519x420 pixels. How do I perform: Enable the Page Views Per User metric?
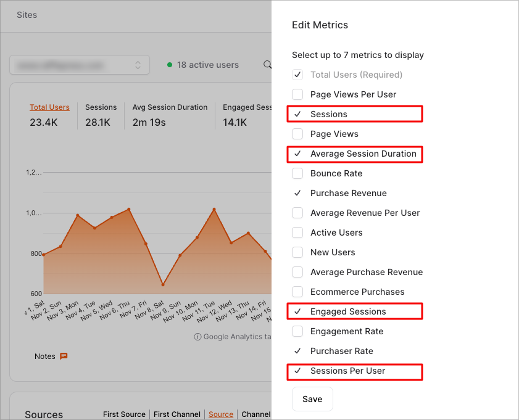tap(297, 94)
